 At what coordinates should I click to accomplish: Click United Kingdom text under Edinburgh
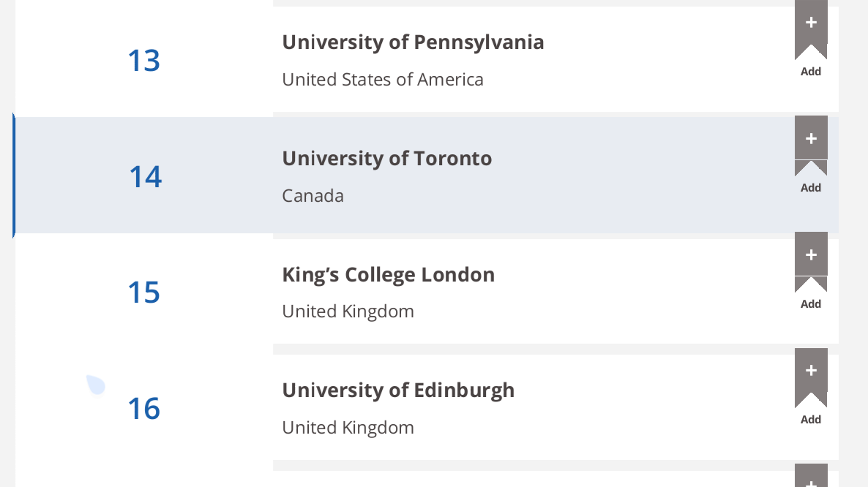tap(348, 428)
